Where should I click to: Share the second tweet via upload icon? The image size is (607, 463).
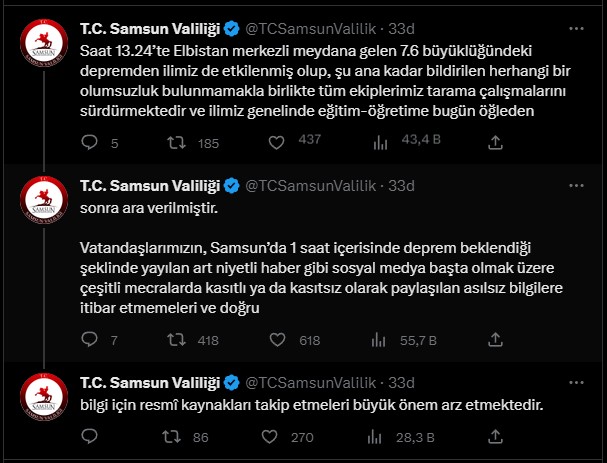point(495,340)
